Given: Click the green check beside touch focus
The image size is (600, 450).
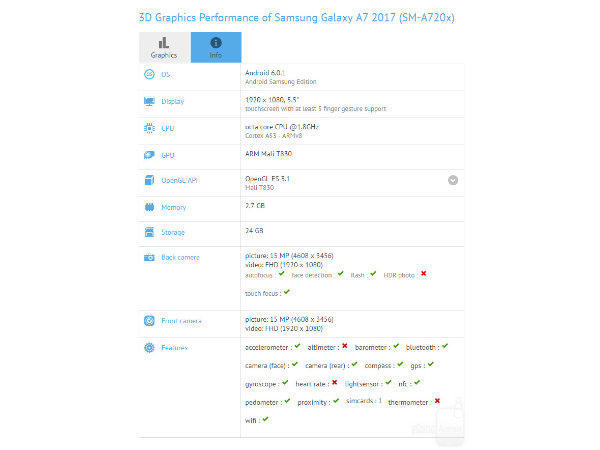Looking at the screenshot, I should [x=287, y=292].
